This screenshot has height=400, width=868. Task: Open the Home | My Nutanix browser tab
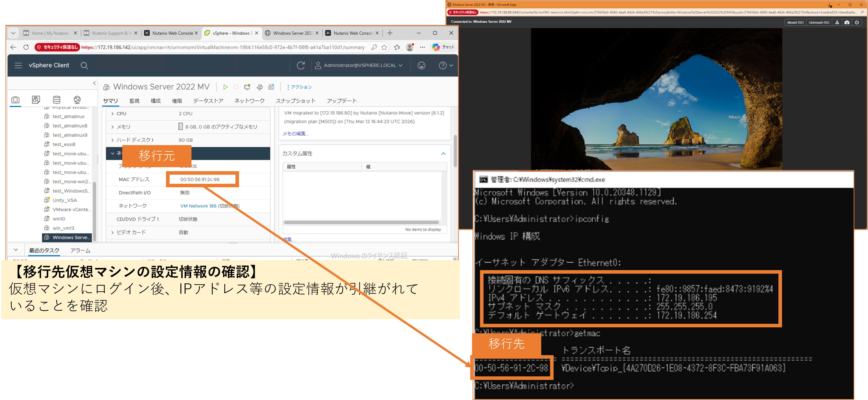click(50, 33)
